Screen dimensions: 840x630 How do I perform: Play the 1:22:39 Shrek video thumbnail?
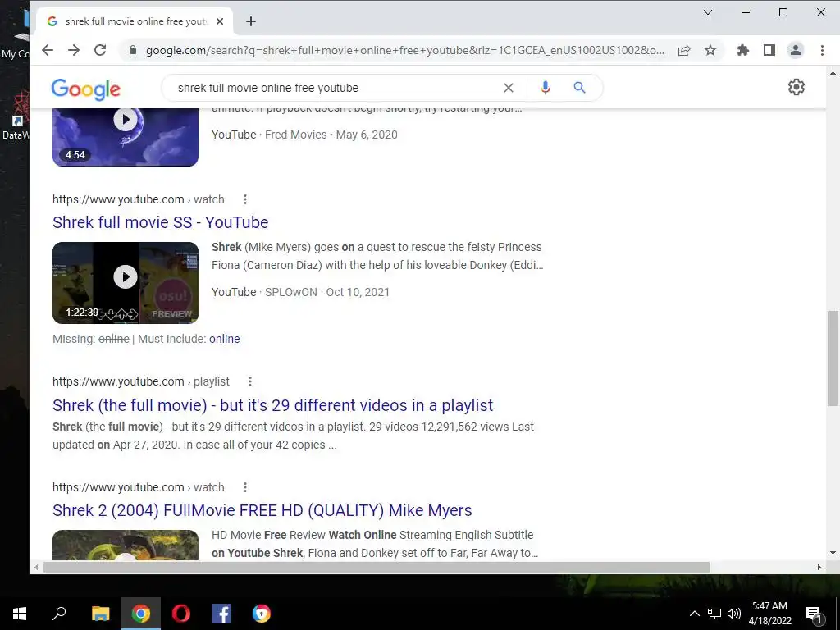(x=126, y=283)
